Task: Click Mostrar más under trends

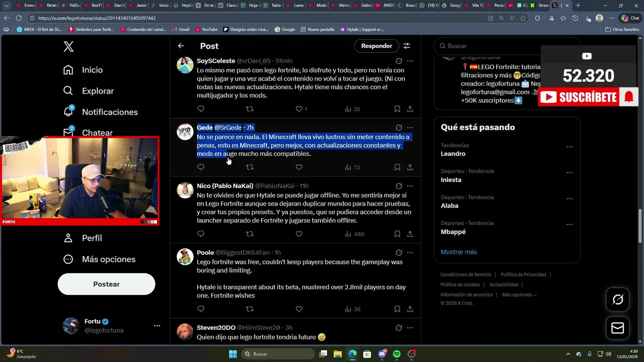Action: pos(459,252)
